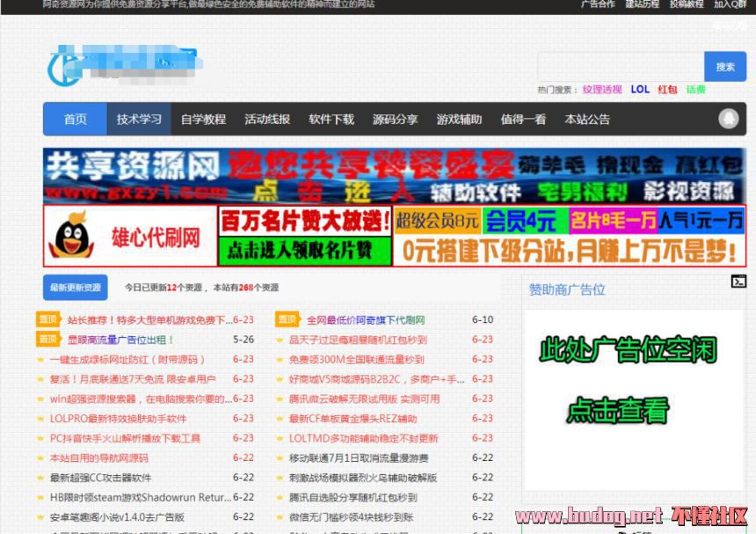Click the 0元搭建下级分站 banner

point(570,251)
